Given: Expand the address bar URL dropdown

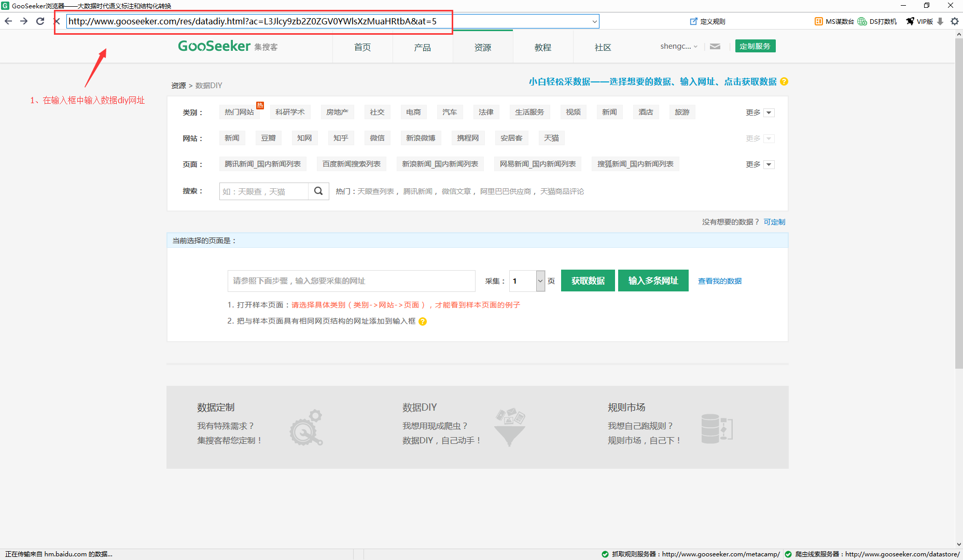Looking at the screenshot, I should coord(594,21).
